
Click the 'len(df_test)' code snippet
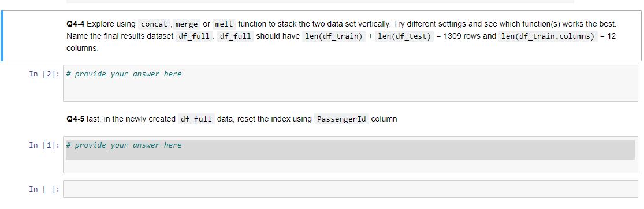[x=404, y=36]
